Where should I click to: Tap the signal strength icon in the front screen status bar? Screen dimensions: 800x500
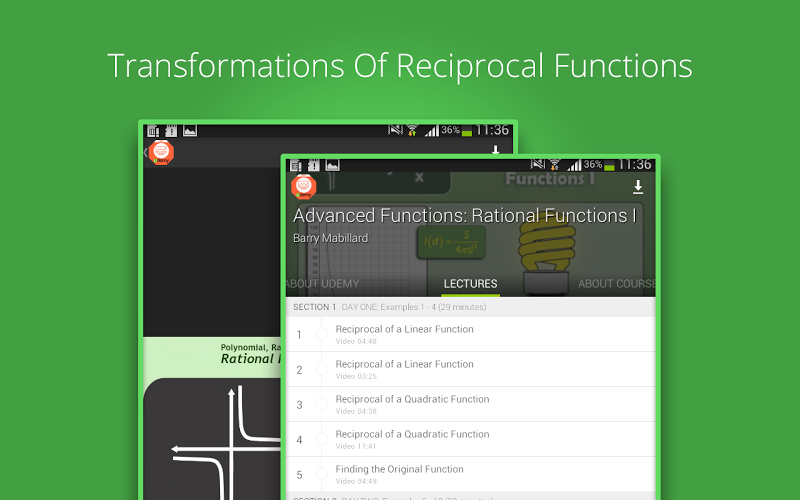click(x=574, y=165)
